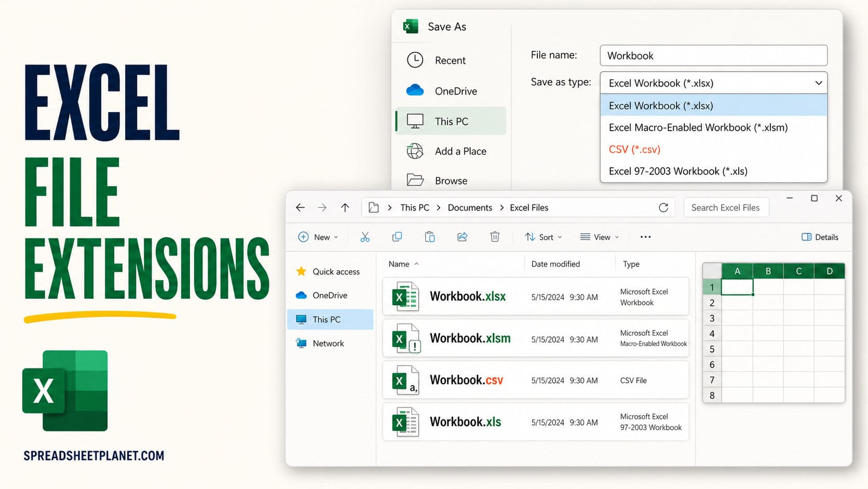
Task: Maximize the explorer window
Action: coord(814,198)
